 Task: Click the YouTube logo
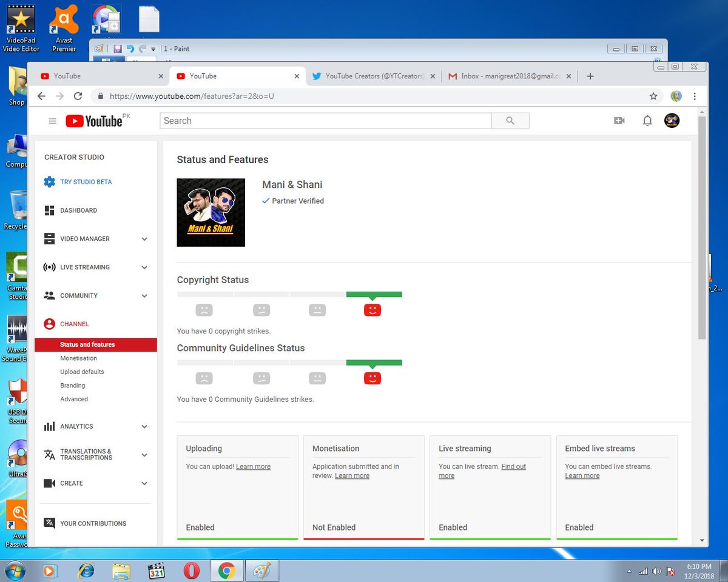(x=95, y=121)
